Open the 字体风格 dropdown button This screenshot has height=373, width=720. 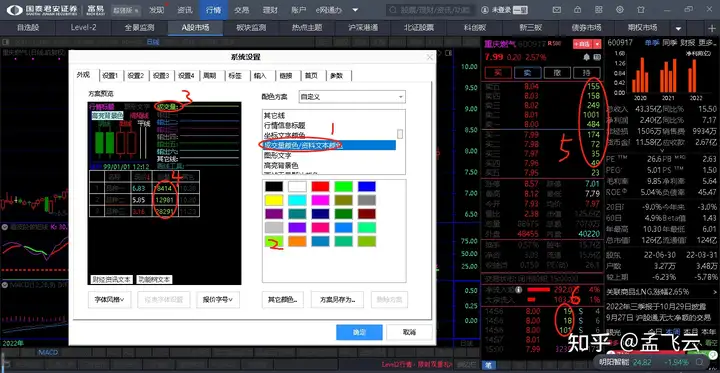pyautogui.click(x=109, y=300)
